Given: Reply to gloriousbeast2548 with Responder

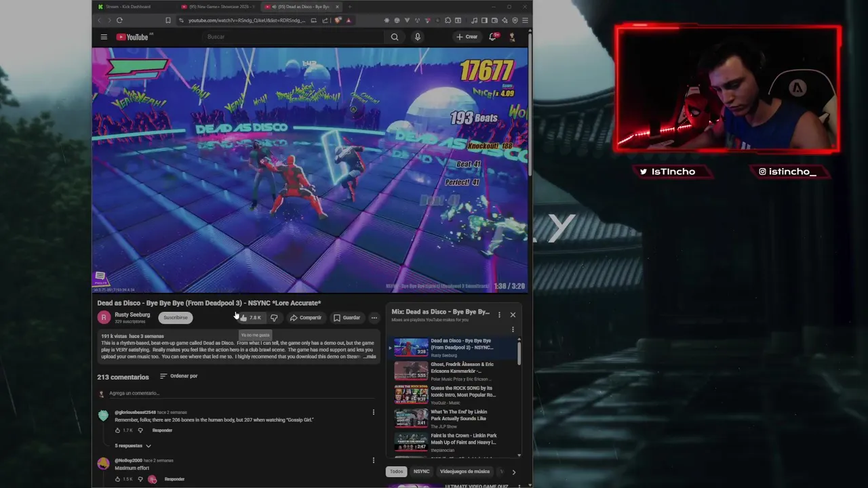Looking at the screenshot, I should [x=162, y=430].
